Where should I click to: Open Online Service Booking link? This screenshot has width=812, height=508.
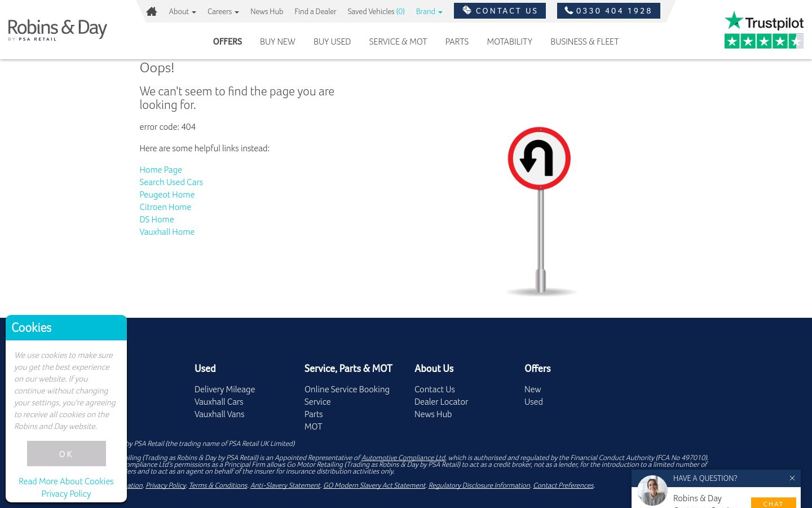click(347, 389)
